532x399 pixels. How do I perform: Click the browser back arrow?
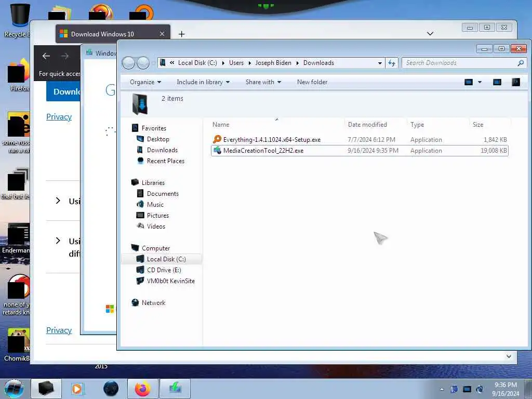tap(46, 56)
